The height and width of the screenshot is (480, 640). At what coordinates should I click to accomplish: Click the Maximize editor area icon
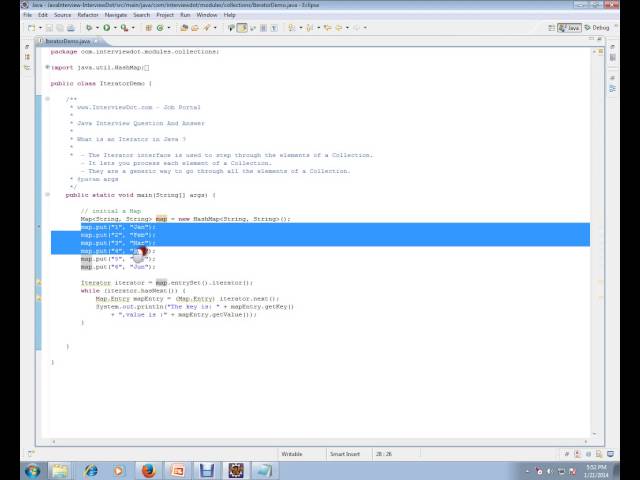click(600, 39)
